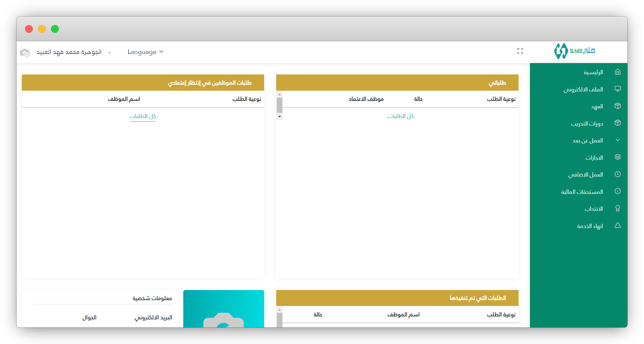Click the info icon beside المستحقات المالية
The height and width of the screenshot is (344, 644).
pyautogui.click(x=618, y=191)
